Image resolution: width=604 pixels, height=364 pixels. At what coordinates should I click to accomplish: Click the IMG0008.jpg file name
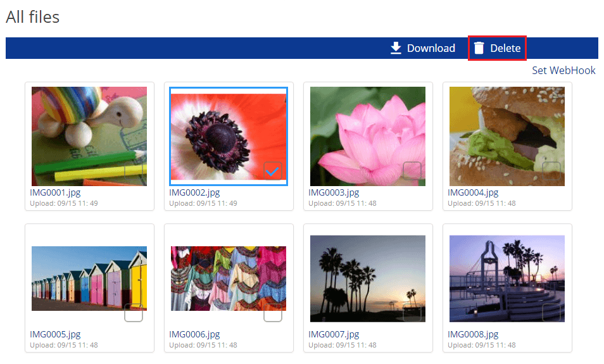(x=473, y=334)
